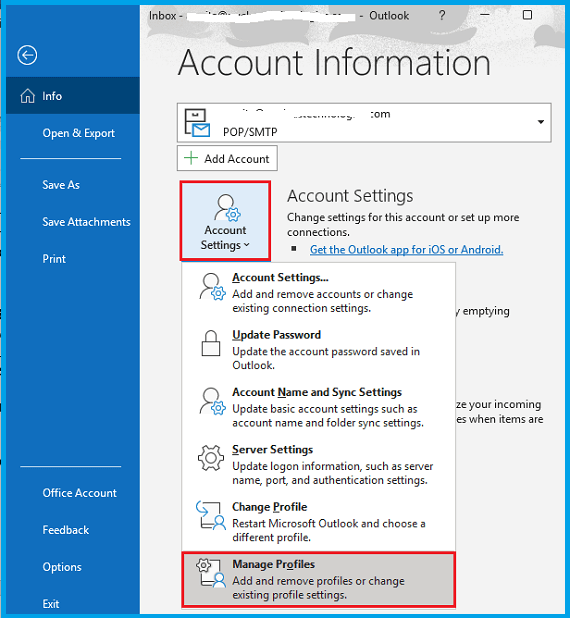Click 'Change settings for this account' description
This screenshot has width=570, height=618.
tap(403, 225)
